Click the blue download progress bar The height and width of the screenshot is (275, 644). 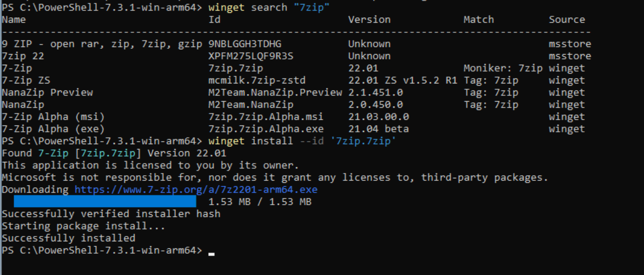coord(105,202)
